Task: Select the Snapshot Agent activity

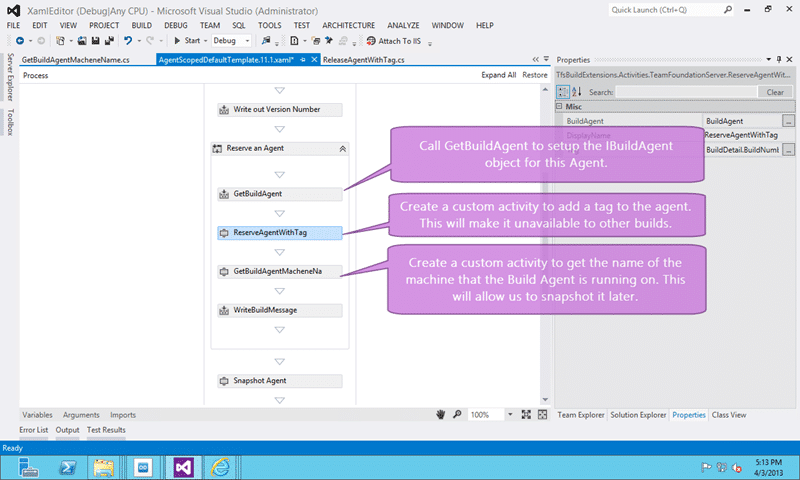Action: pos(280,381)
